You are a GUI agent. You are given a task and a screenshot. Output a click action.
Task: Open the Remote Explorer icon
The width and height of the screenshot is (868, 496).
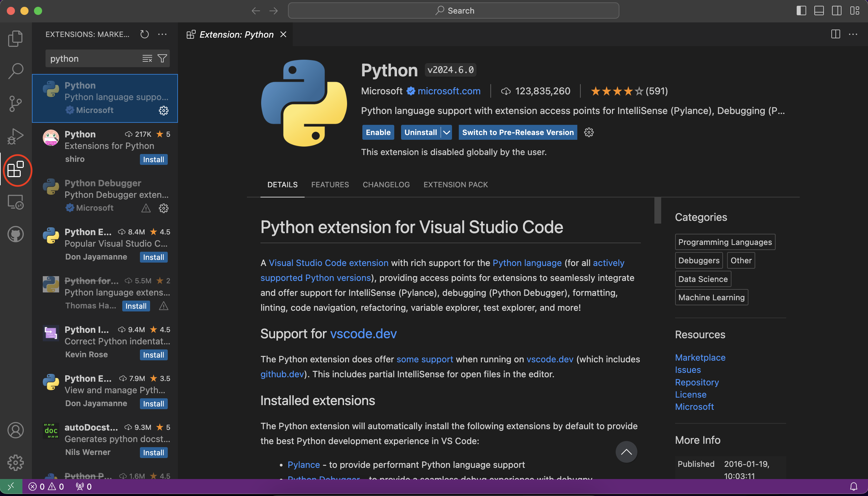pos(15,202)
